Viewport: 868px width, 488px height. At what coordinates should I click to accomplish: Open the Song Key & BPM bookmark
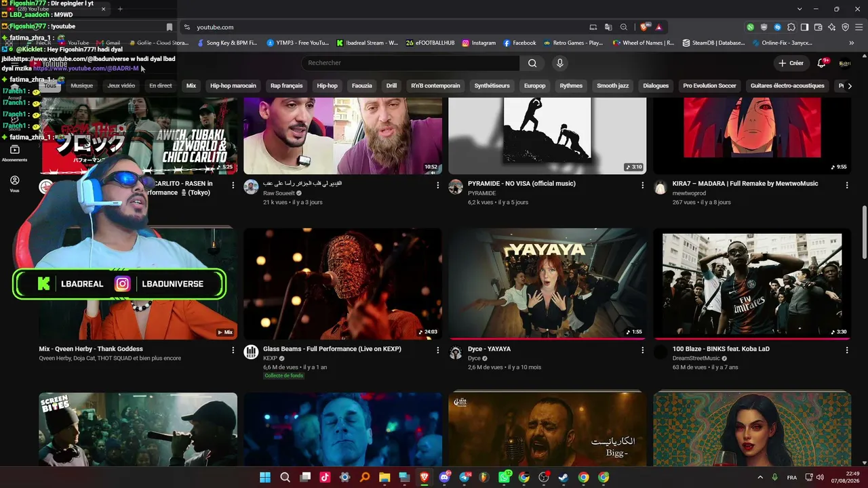[227, 43]
